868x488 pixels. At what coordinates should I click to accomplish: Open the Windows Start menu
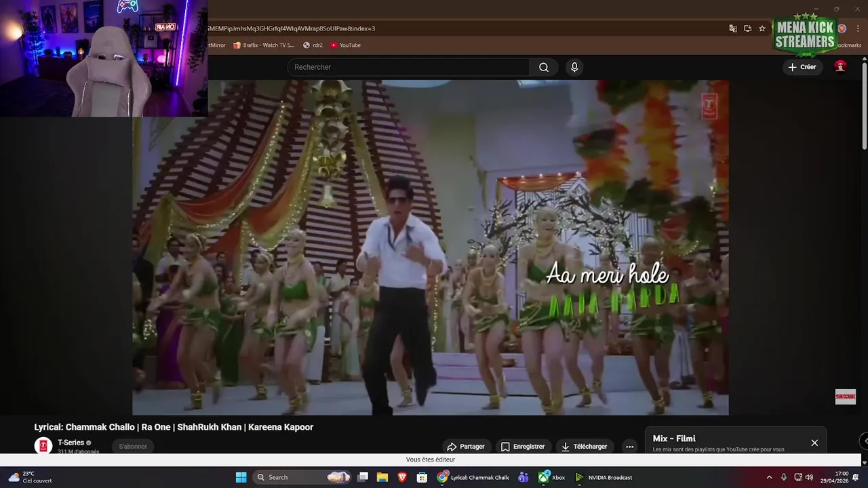(x=241, y=477)
